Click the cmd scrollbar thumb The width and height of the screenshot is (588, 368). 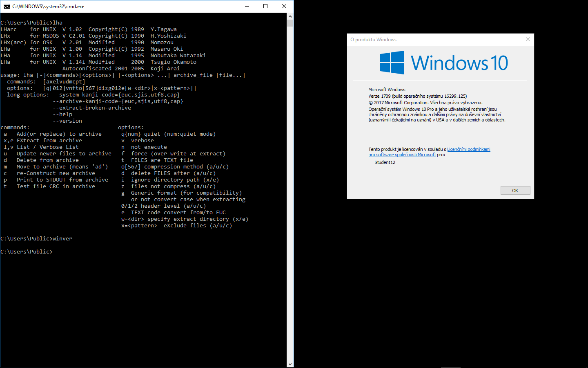pos(290,23)
